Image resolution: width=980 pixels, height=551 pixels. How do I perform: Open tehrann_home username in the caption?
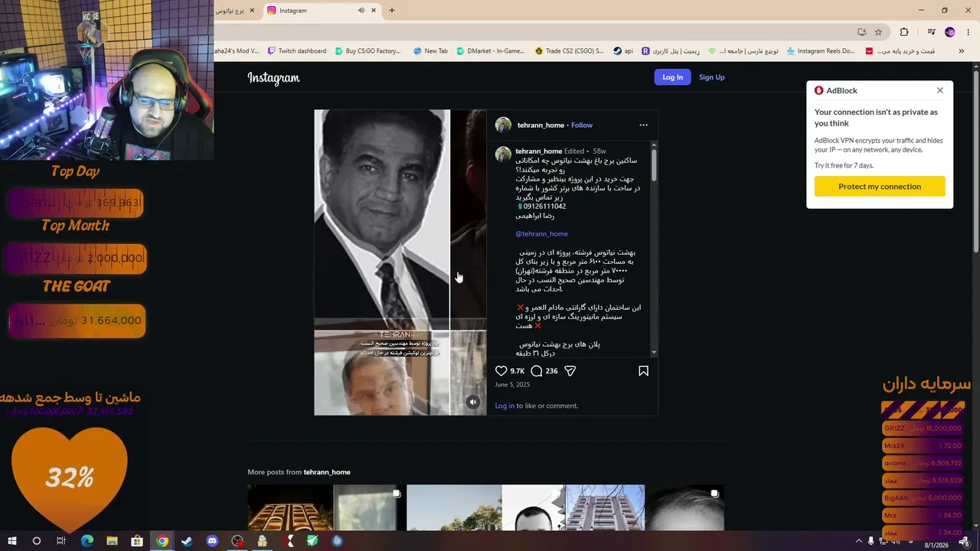tap(539, 152)
